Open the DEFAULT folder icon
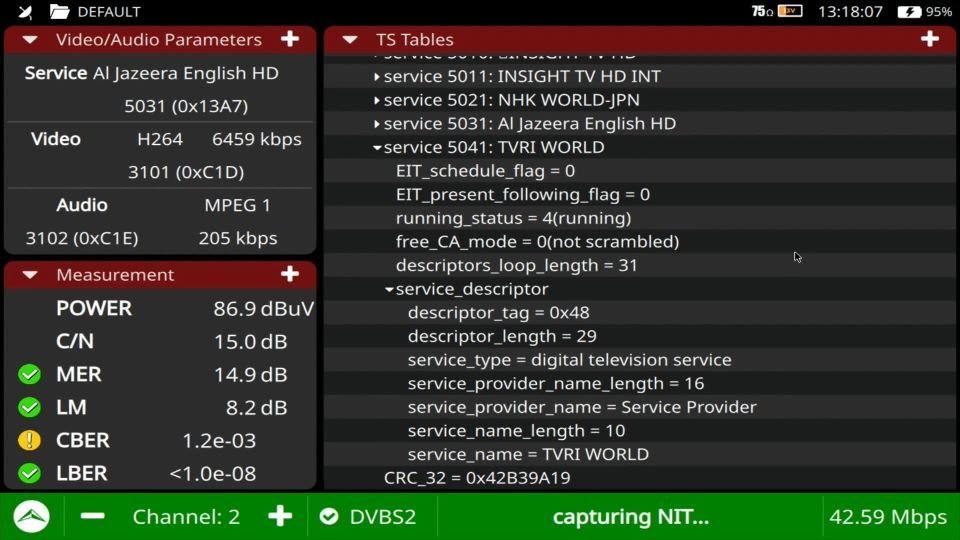960x540 pixels. 59,11
